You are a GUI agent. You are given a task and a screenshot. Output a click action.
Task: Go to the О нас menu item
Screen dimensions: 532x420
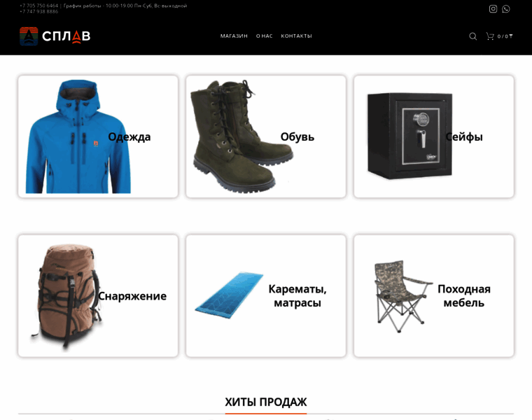(265, 36)
